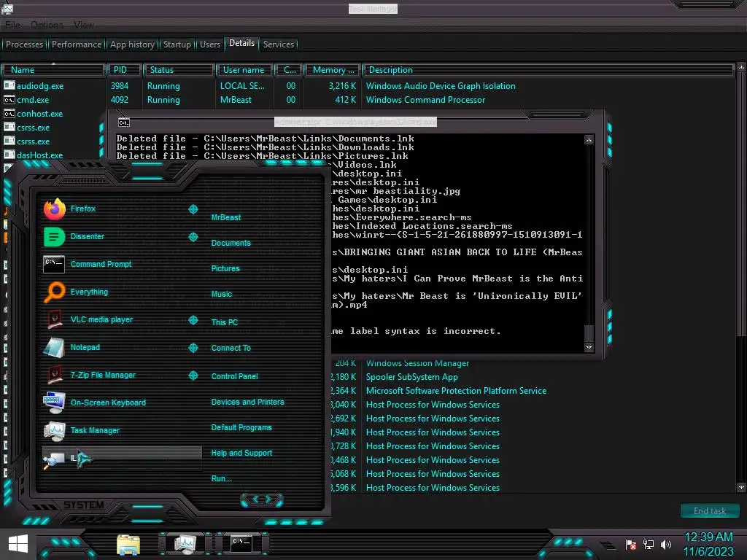Click the command prompt scrollbar up arrow
Screen dimensions: 747x560
point(589,139)
